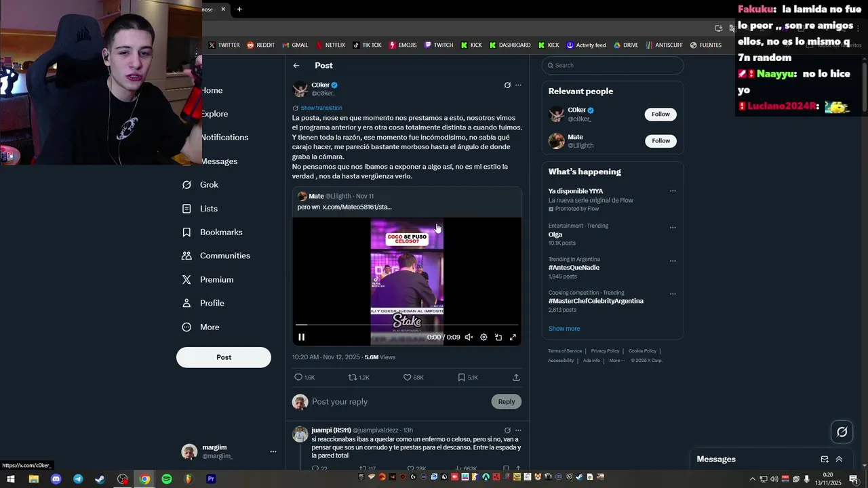The width and height of the screenshot is (868, 488).
Task: Open the TIK TOK bookmark
Action: coord(367,45)
